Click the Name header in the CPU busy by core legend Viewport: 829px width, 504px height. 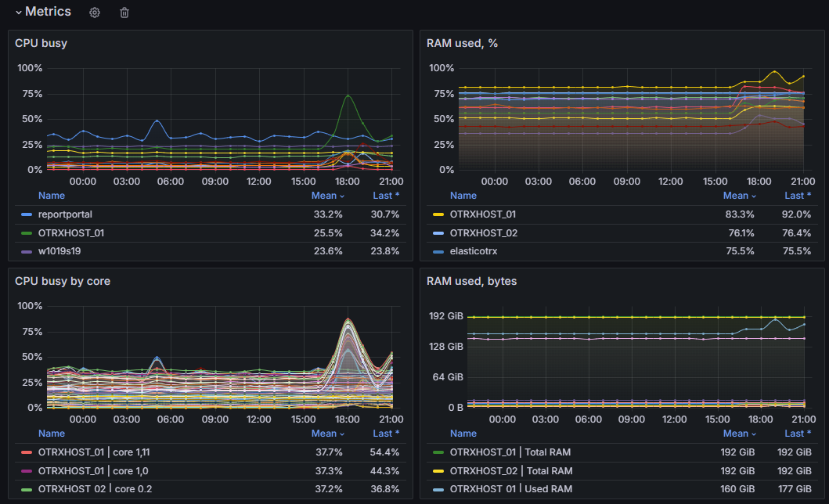tap(52, 434)
